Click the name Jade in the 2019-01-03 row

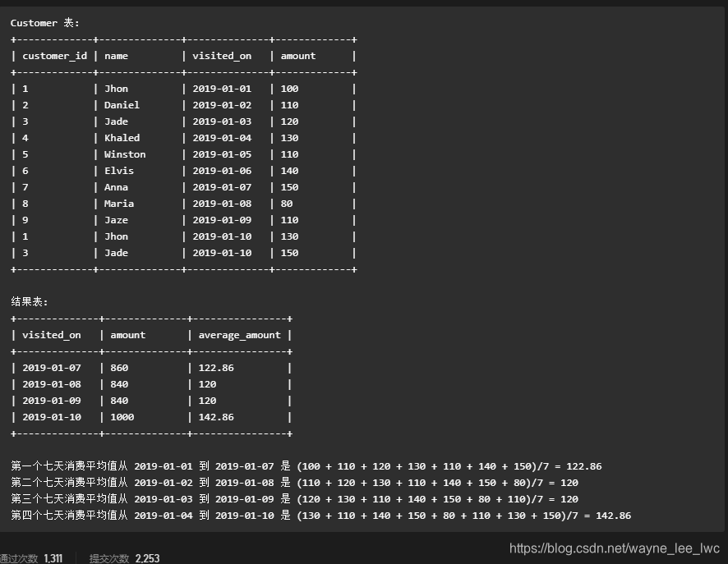tap(116, 122)
